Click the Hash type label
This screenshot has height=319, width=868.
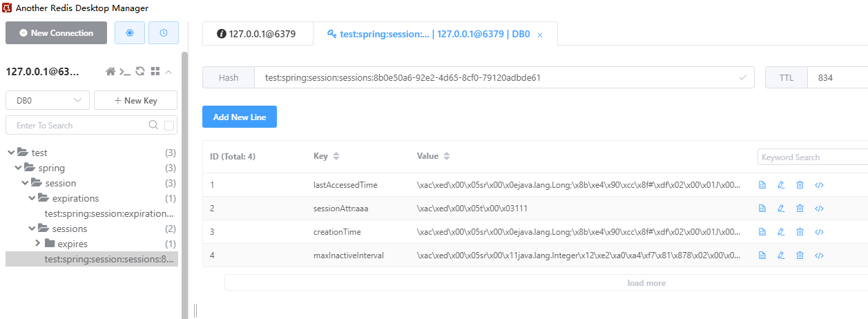[229, 78]
